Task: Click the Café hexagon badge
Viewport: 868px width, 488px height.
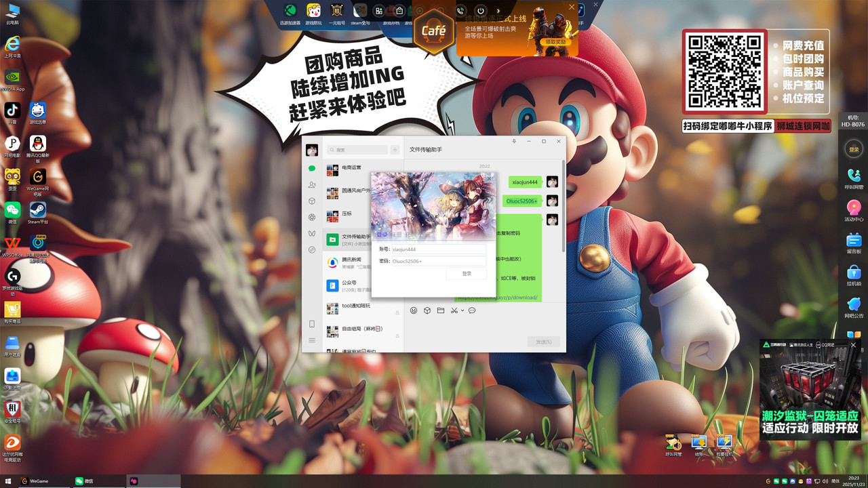Action: (434, 31)
